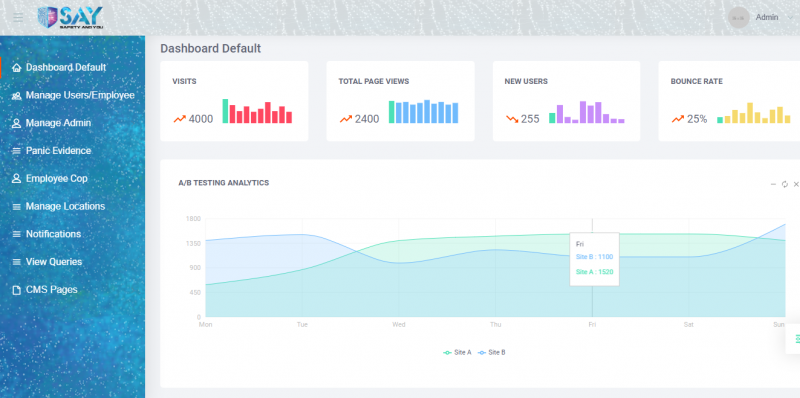Open the Admin avatar picture
This screenshot has width=800, height=398.
click(738, 17)
